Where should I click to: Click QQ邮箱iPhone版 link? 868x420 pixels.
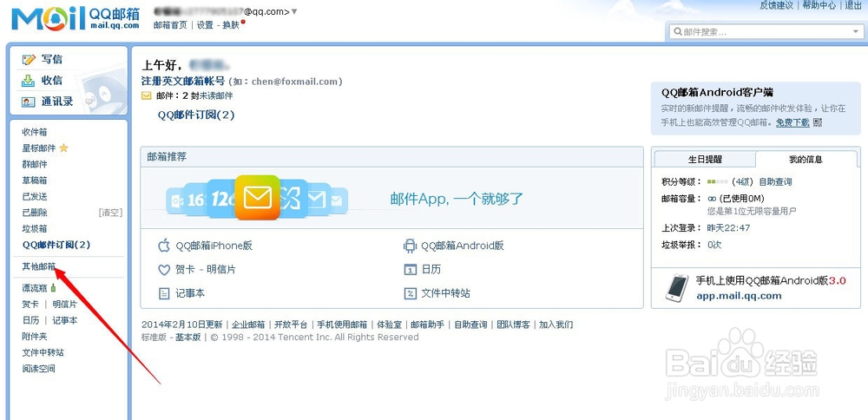coord(214,245)
